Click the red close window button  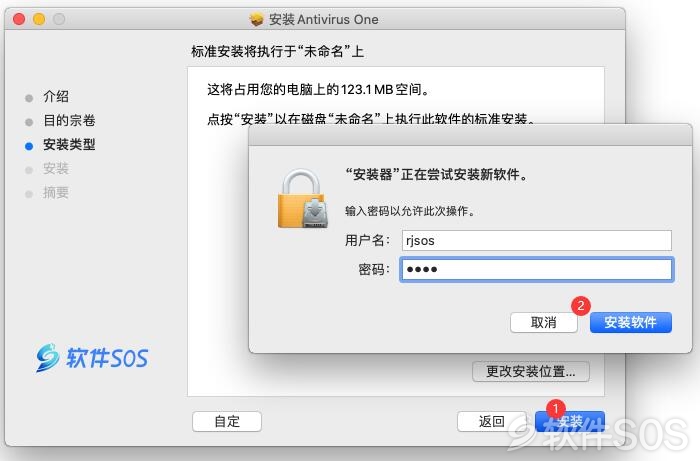click(x=19, y=19)
